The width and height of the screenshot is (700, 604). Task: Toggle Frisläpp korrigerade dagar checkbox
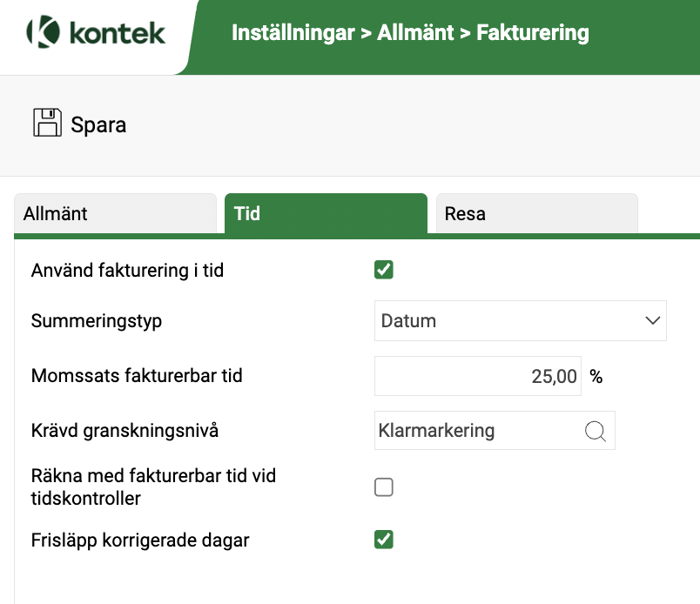pos(384,540)
